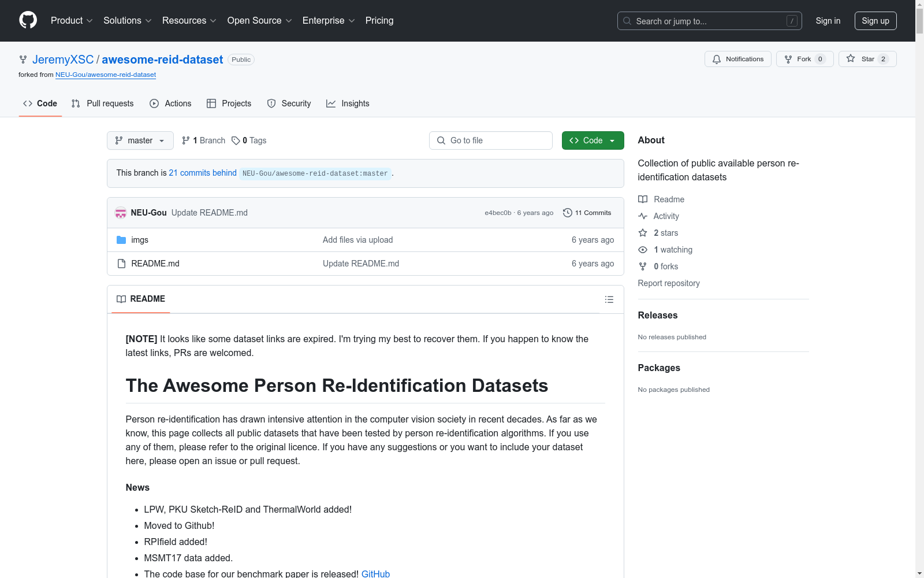Click the star icon to star repository
The image size is (924, 578).
[x=851, y=58]
